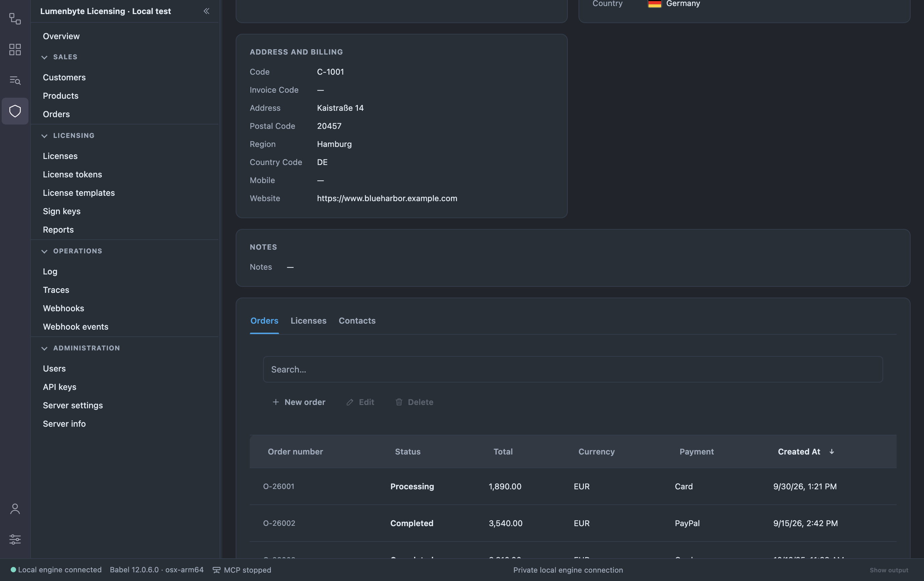
Task: Open Server settings in the sidebar
Action: [73, 405]
